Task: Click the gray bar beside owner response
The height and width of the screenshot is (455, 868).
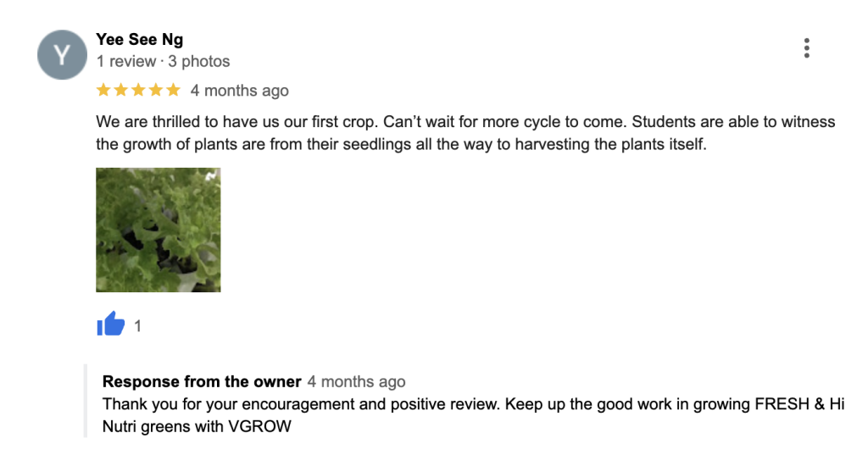Action: (86, 401)
